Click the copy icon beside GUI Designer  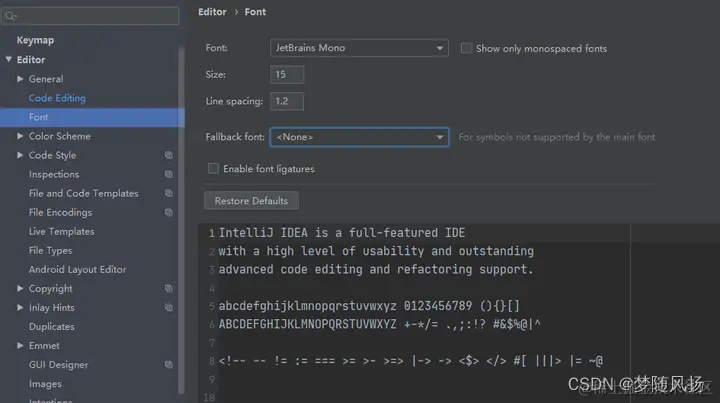(169, 365)
